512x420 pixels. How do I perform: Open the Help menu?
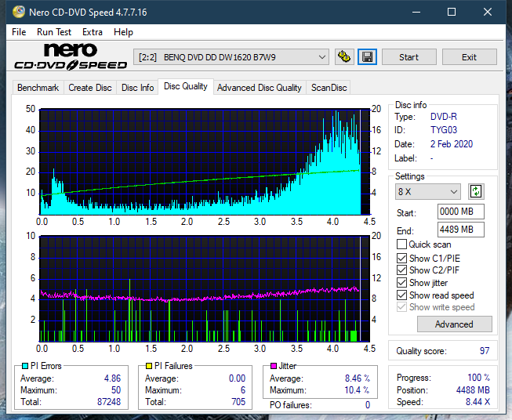pyautogui.click(x=123, y=32)
